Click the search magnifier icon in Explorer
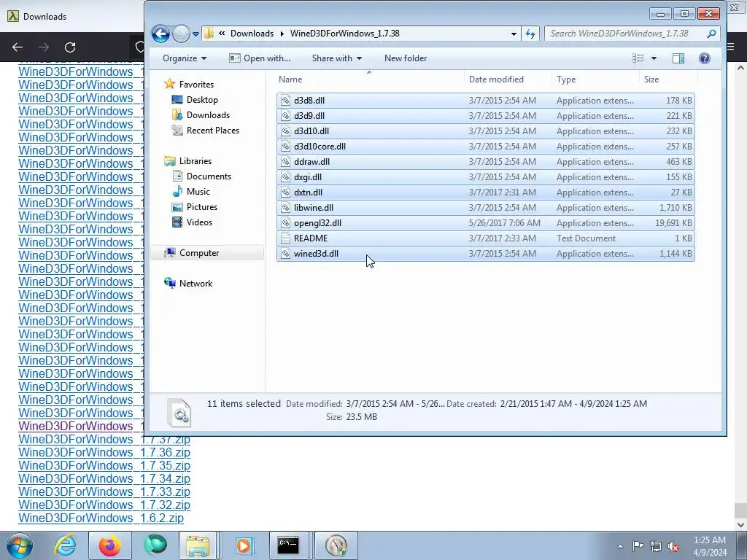Image resolution: width=747 pixels, height=560 pixels. (x=711, y=34)
